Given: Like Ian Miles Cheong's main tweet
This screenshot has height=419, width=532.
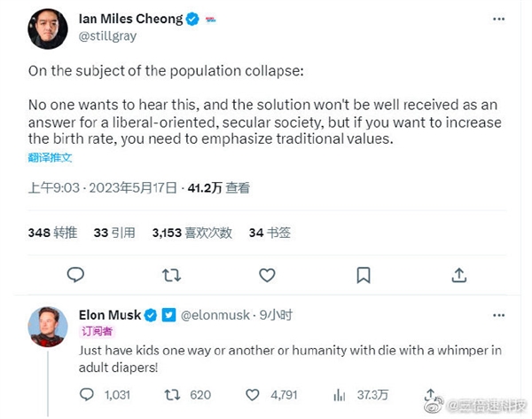Looking at the screenshot, I should (x=267, y=275).
